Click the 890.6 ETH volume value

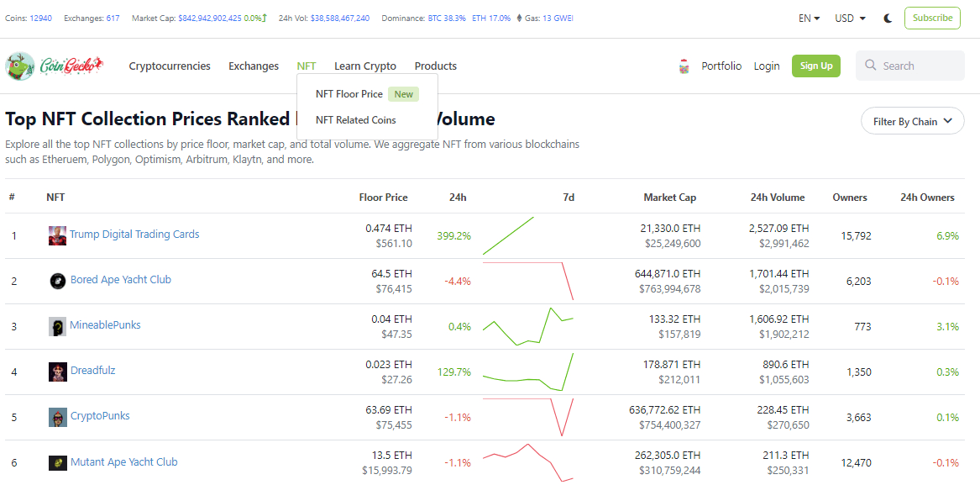[x=784, y=364]
